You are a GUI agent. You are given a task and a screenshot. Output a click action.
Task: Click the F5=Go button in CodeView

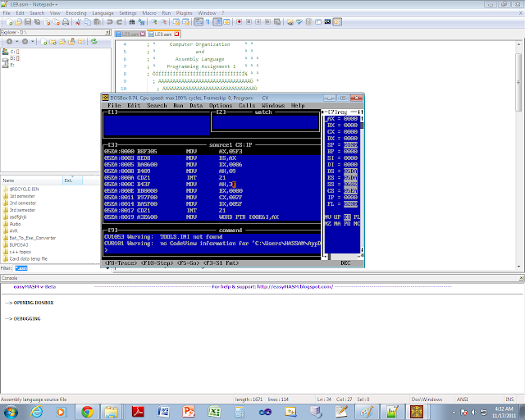(188, 263)
